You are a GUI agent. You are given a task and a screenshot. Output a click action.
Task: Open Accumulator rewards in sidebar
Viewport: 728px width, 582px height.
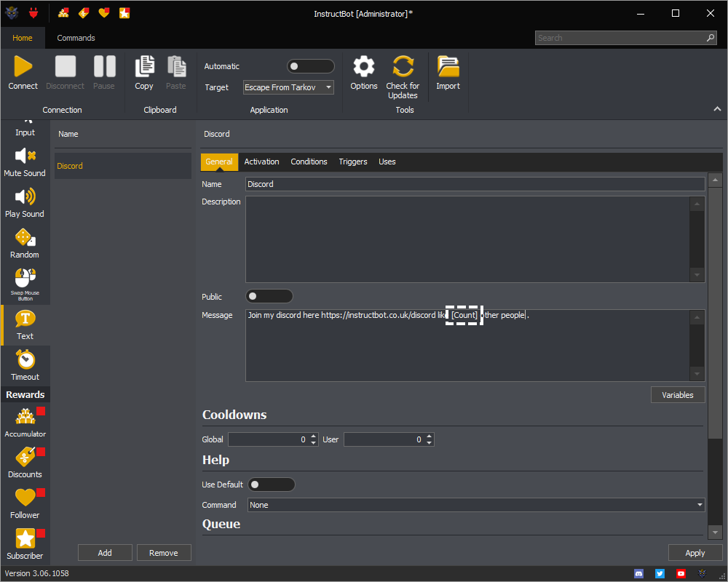tap(25, 423)
